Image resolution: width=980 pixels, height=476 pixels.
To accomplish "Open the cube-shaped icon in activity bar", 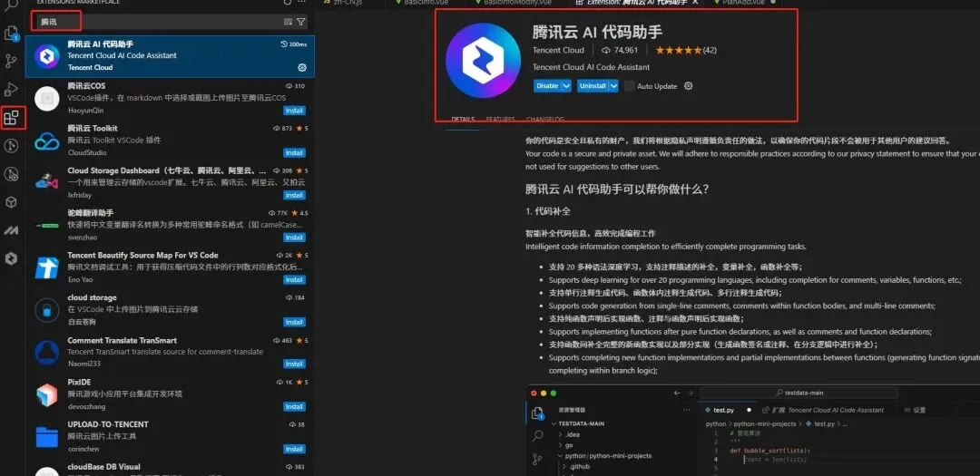I will 12,202.
